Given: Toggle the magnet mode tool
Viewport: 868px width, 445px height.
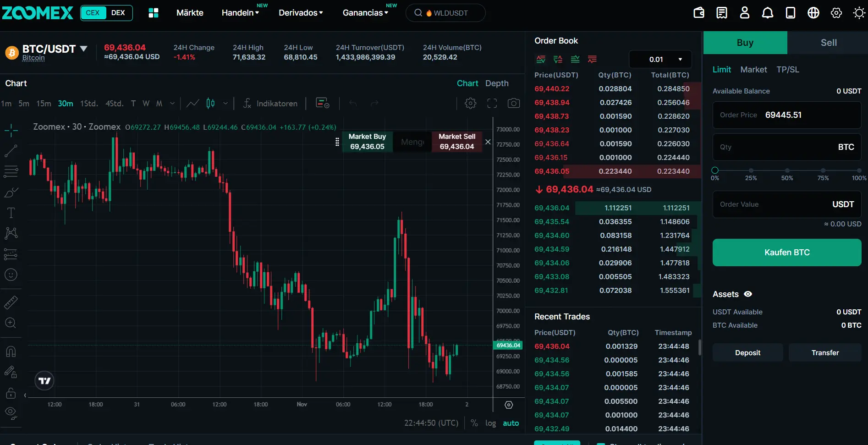Looking at the screenshot, I should pos(11,352).
